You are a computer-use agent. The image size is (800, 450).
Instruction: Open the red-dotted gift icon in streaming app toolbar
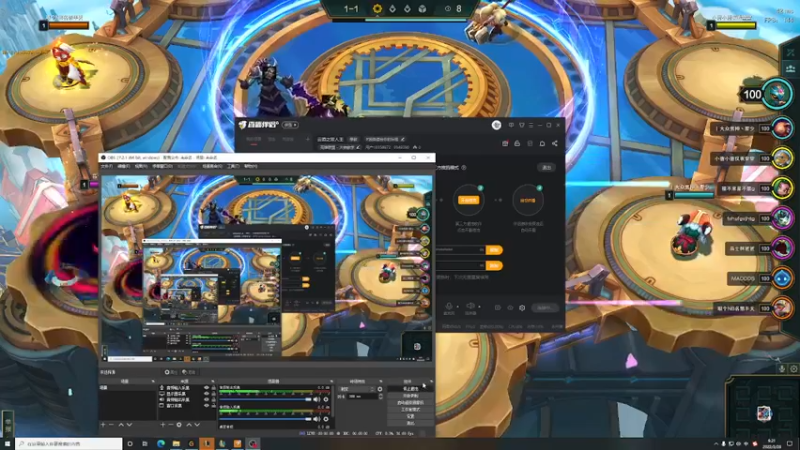point(505,143)
